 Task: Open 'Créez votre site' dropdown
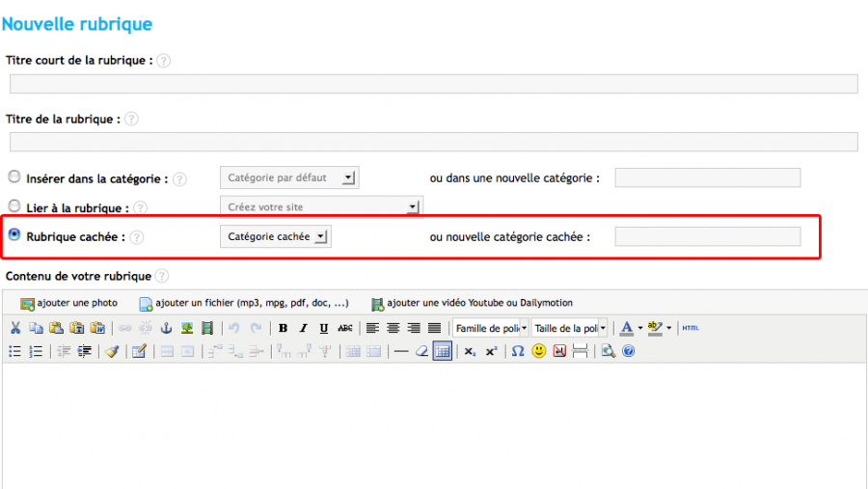pos(321,207)
